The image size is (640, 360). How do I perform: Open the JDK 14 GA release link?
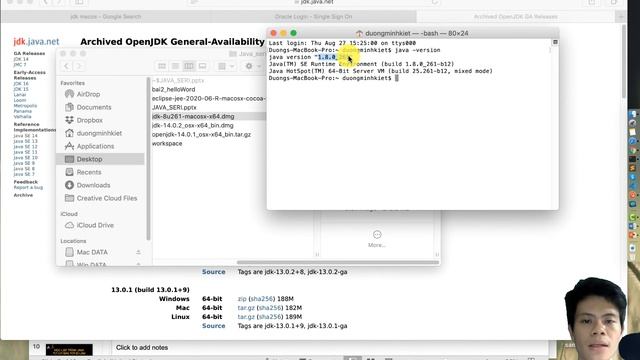[21, 59]
